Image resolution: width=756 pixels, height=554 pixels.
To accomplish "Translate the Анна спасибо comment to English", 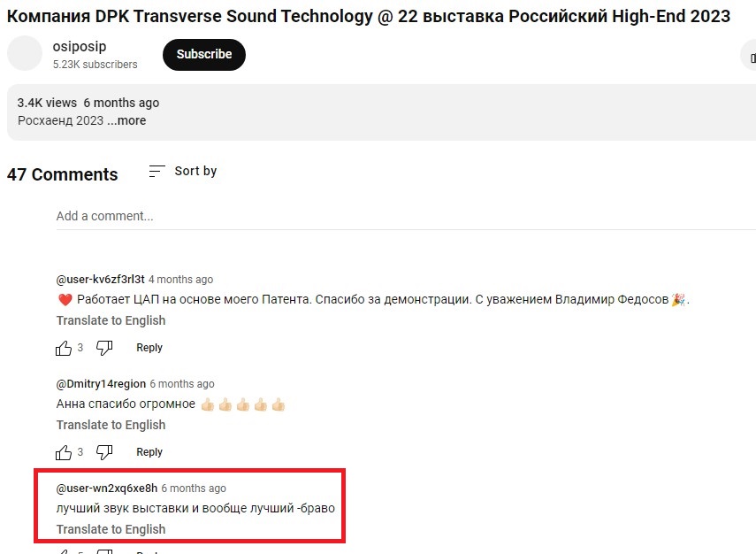I will click(x=111, y=425).
